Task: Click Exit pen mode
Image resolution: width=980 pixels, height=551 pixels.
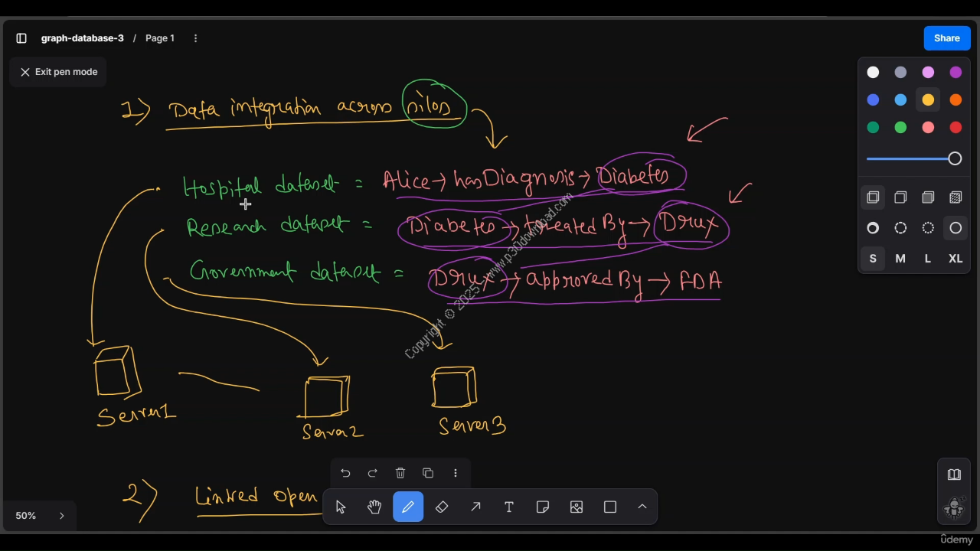Action: click(x=58, y=72)
